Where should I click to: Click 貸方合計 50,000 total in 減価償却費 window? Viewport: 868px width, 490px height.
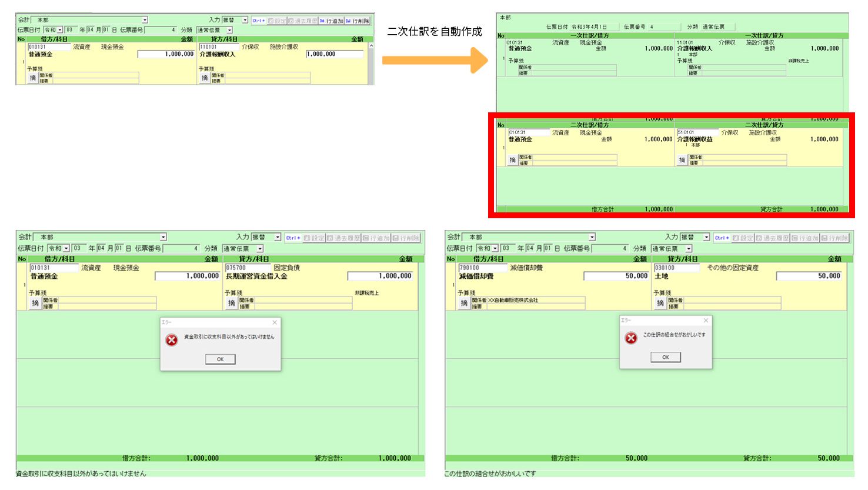click(x=829, y=458)
